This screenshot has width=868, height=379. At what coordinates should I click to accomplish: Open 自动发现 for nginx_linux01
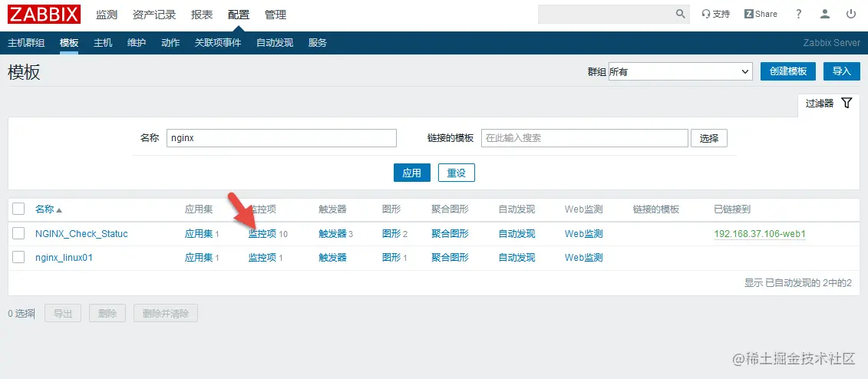(x=517, y=258)
